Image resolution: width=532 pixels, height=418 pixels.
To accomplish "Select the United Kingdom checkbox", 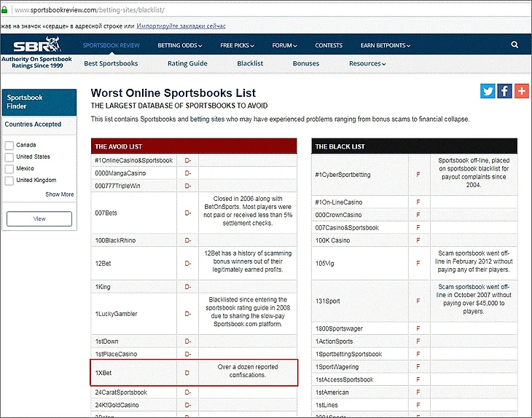I will click(x=9, y=180).
